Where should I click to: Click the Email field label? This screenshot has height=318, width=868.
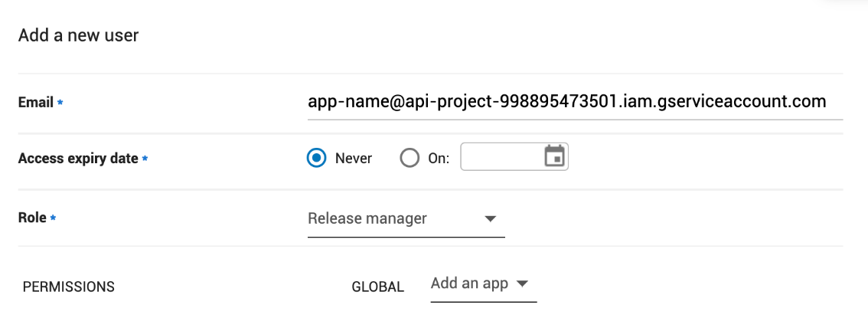pyautogui.click(x=36, y=103)
